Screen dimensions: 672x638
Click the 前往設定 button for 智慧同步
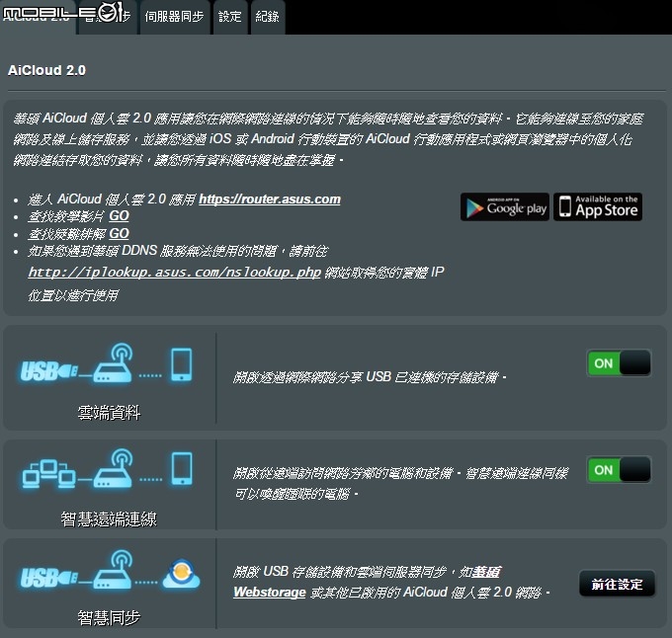(617, 584)
